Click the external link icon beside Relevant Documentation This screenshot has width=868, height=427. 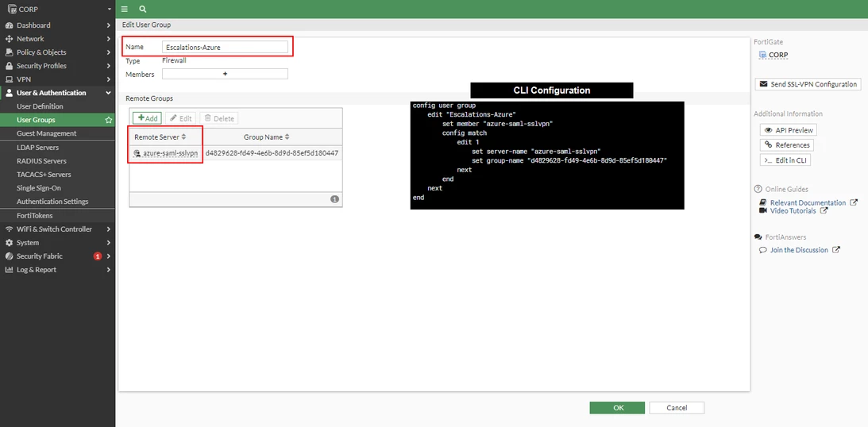pos(854,202)
